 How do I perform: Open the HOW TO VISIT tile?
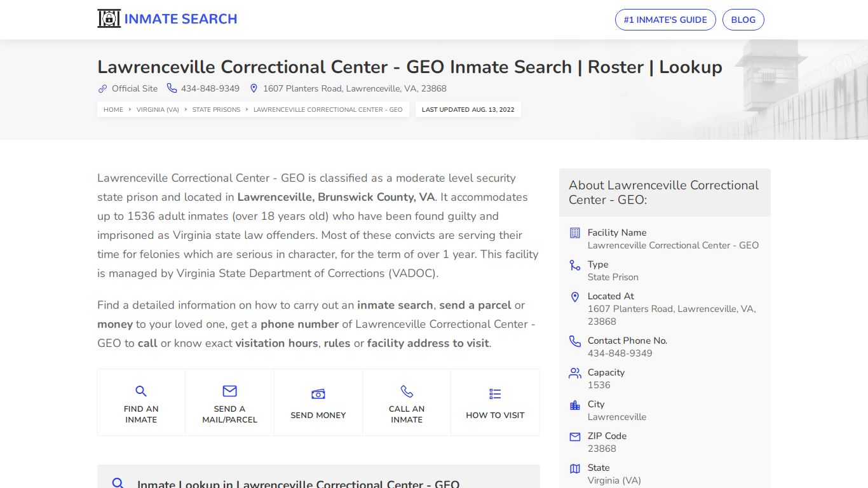point(495,402)
